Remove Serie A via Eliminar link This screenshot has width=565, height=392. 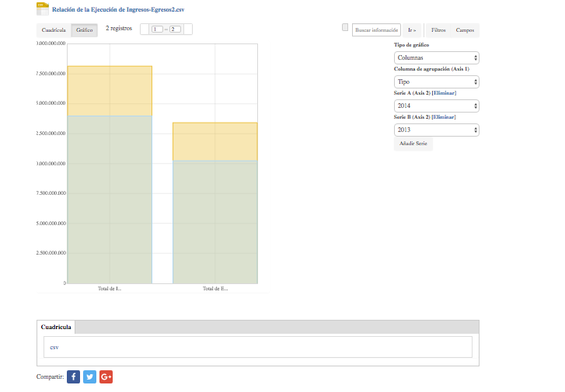(443, 93)
